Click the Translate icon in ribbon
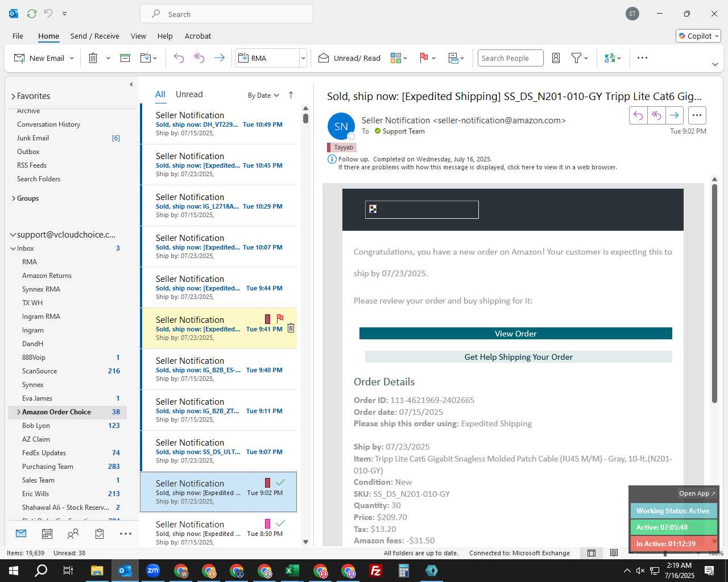Viewport: 728px width, 582px height. pyautogui.click(x=610, y=58)
